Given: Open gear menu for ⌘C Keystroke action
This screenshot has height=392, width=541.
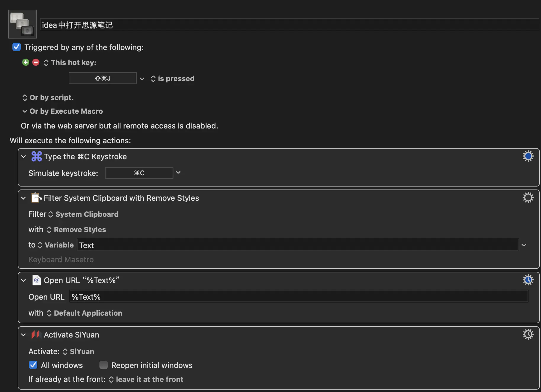Looking at the screenshot, I should coord(528,156).
